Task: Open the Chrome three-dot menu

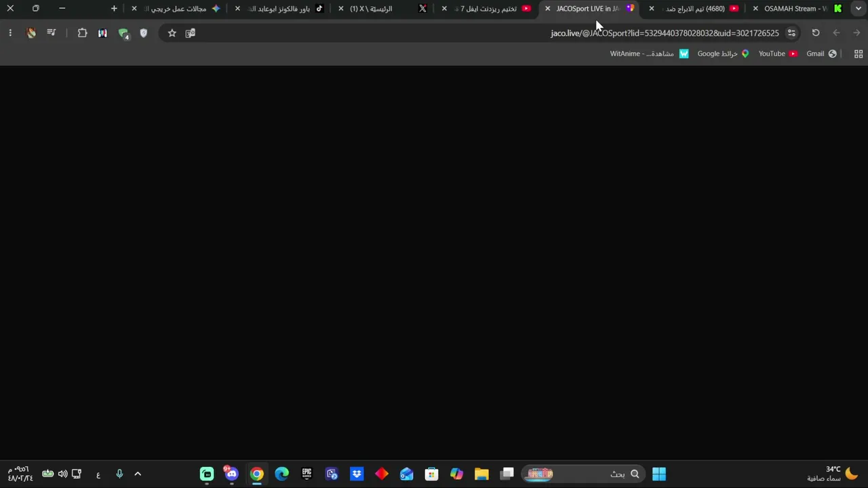Action: 10,33
